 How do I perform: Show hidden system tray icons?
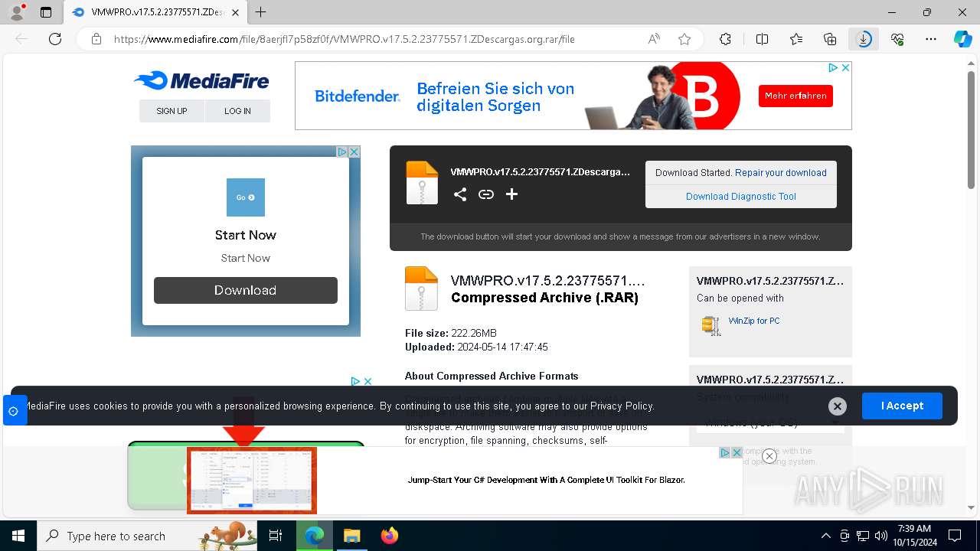[825, 536]
